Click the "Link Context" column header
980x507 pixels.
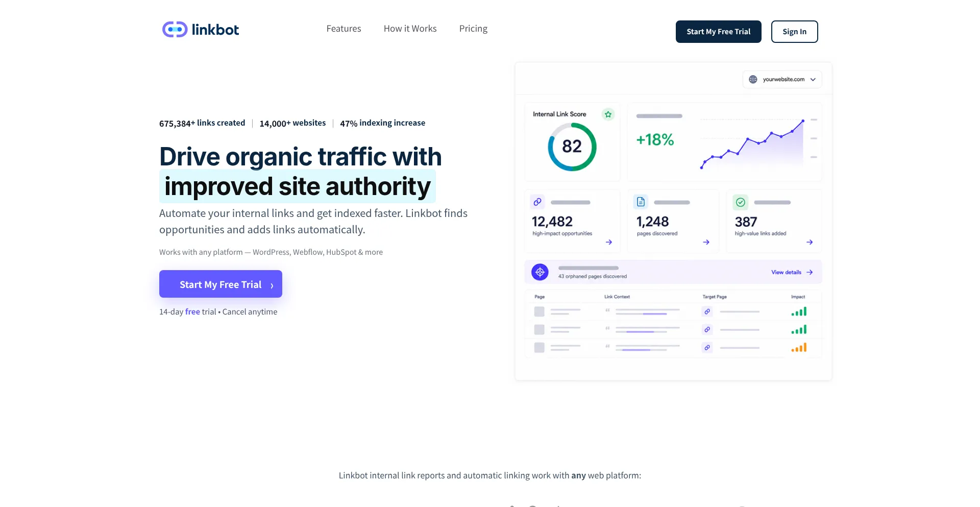[x=617, y=297]
